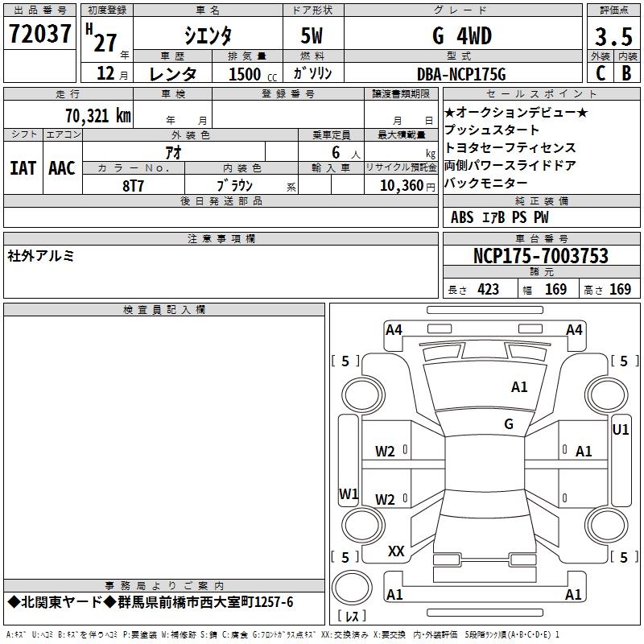Viewport: 644px width, 644px height.
Task: Select the U1 dent mark on diagram
Action: coord(620,430)
